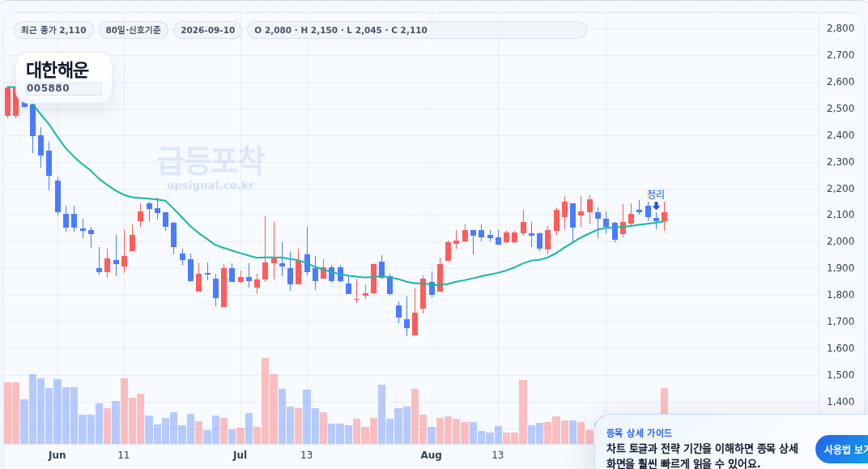Click the Jul label on the time axis
Image resolution: width=868 pixels, height=469 pixels.
(240, 455)
